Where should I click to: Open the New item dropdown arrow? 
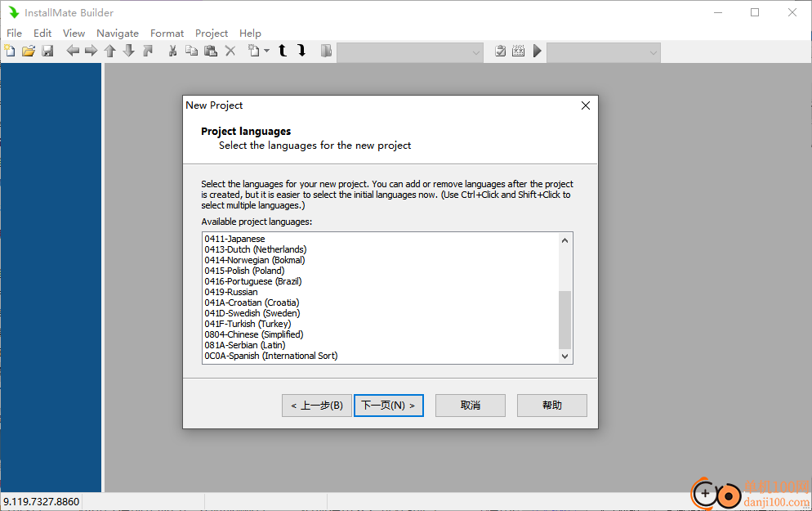click(x=266, y=51)
